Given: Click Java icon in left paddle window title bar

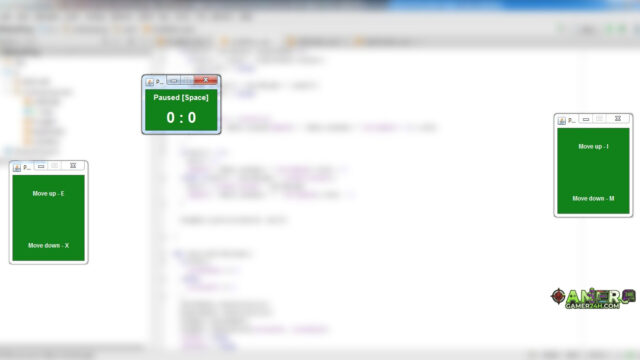Looking at the screenshot, I should point(17,167).
